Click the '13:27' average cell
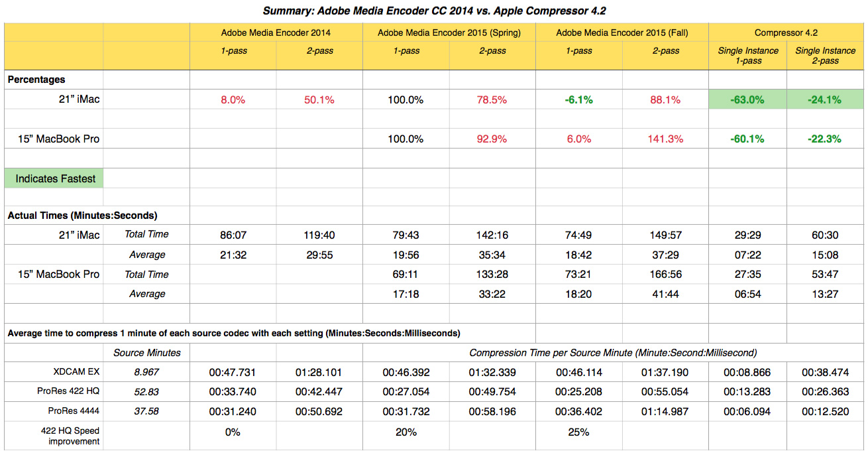 click(x=826, y=294)
